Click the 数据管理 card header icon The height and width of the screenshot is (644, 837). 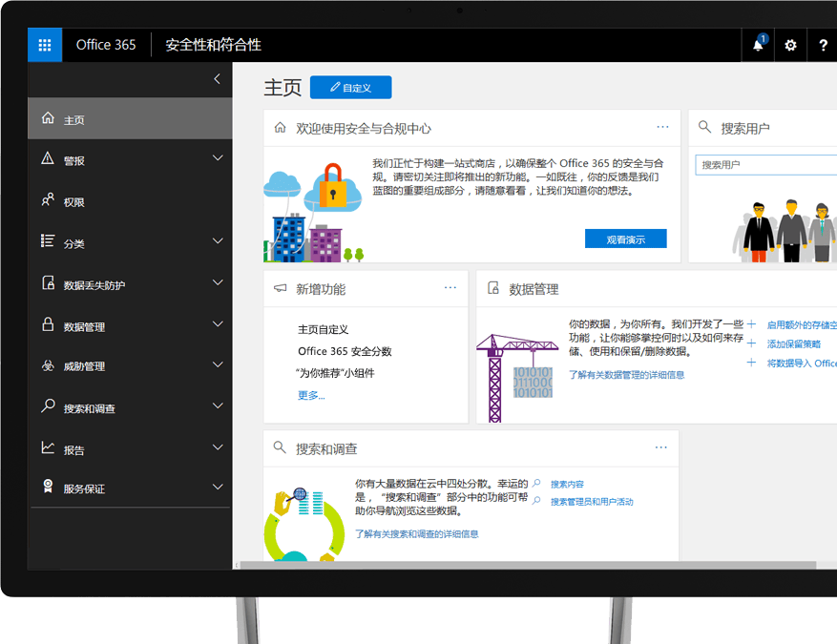(x=494, y=287)
